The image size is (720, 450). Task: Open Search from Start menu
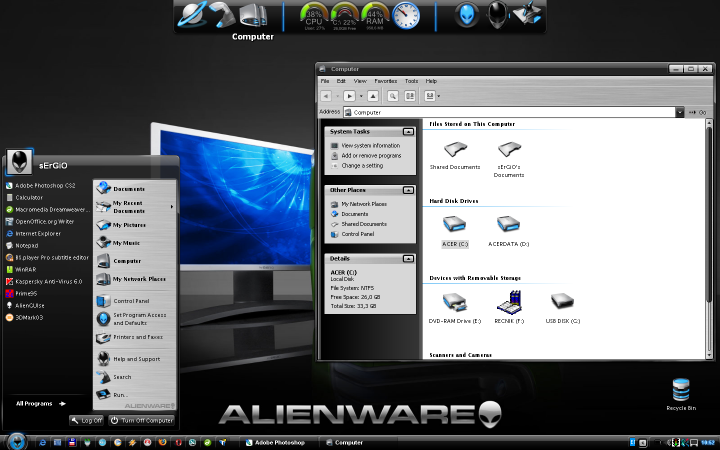[114, 377]
